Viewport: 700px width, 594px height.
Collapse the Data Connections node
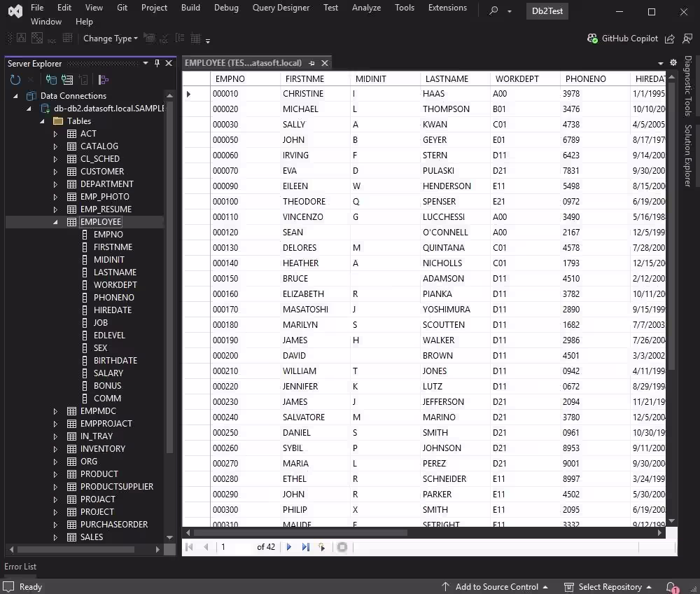[15, 95]
